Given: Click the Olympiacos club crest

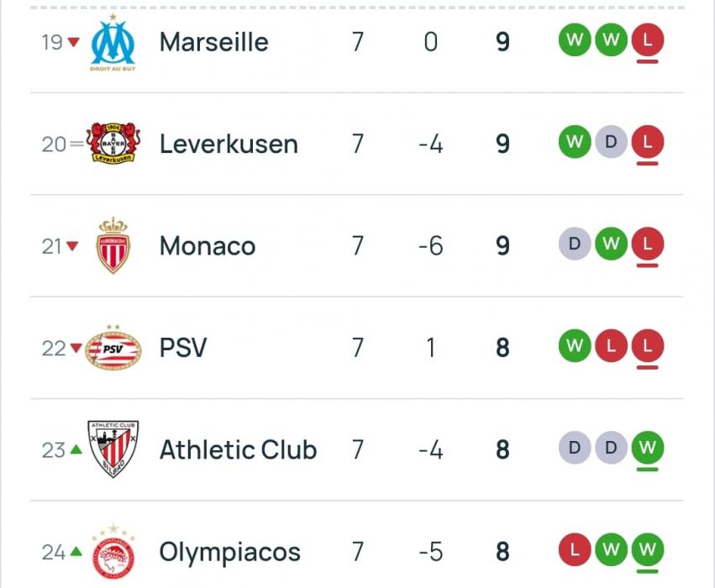Looking at the screenshot, I should click(x=113, y=552).
